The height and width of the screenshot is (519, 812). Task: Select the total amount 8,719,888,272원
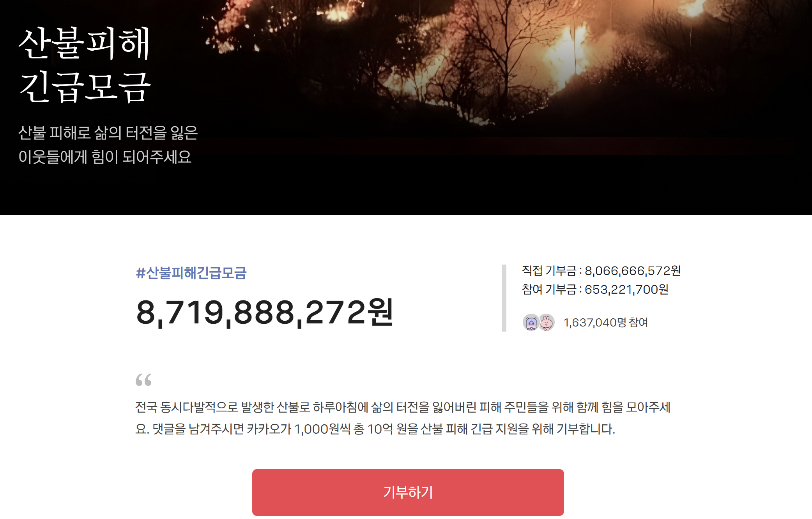coord(265,312)
